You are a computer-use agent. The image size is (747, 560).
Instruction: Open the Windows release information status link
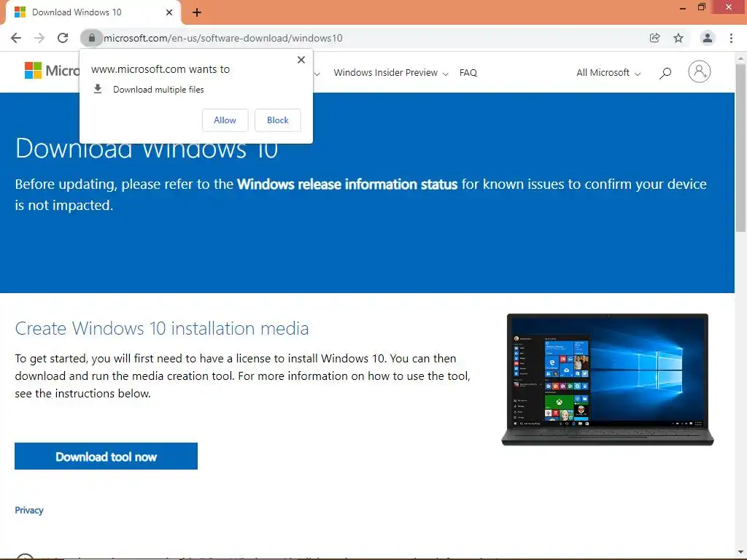347,184
